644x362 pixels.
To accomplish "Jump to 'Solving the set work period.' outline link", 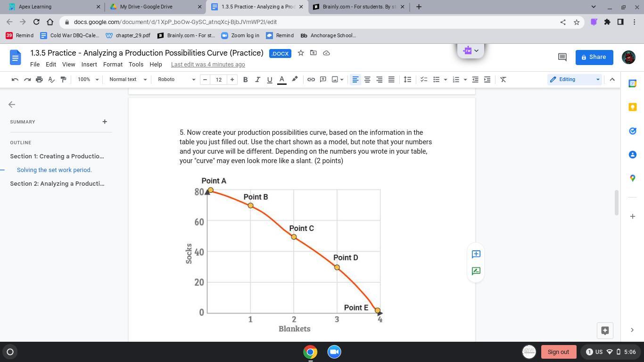I will pyautogui.click(x=54, y=170).
